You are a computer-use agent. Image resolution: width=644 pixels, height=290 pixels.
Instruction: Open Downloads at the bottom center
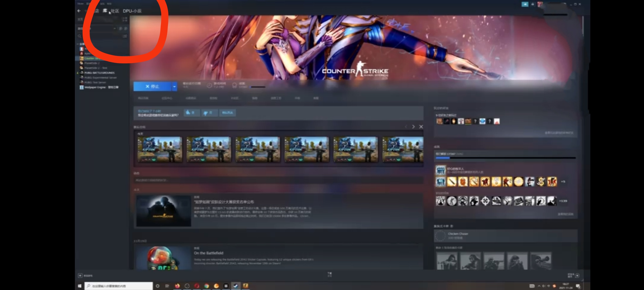click(330, 274)
